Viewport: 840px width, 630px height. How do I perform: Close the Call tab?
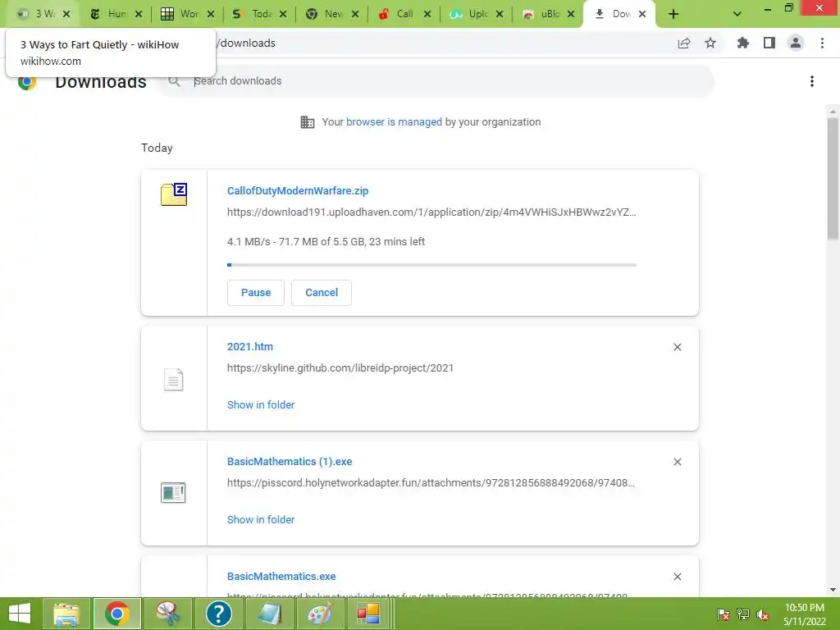tap(427, 15)
